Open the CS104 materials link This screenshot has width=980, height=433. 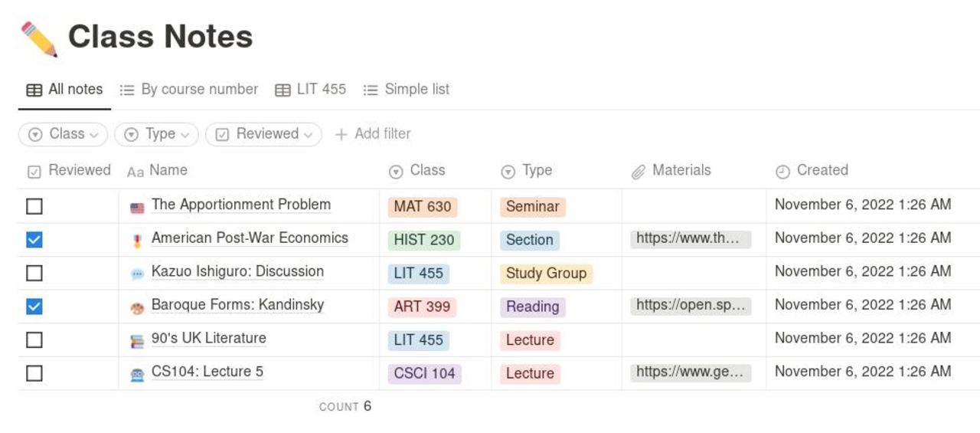[x=691, y=372]
